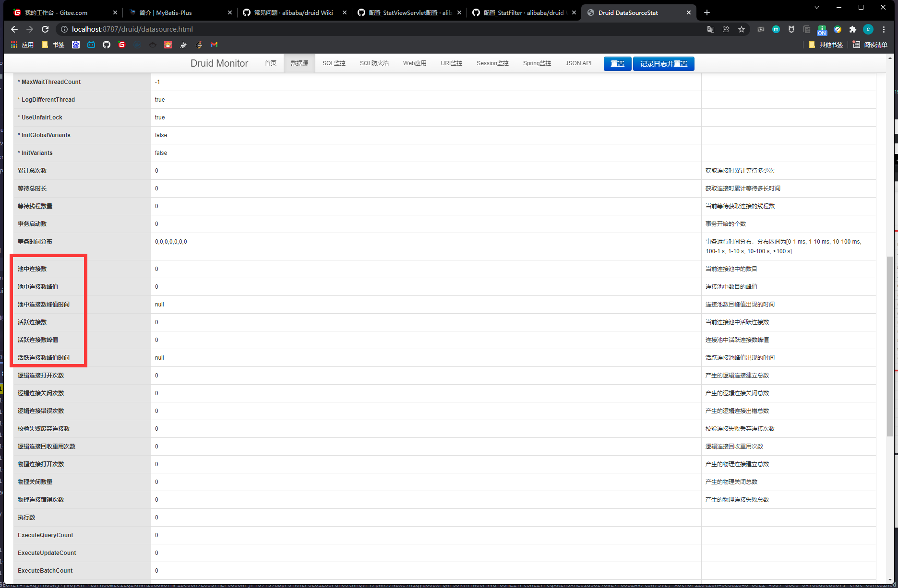Click the share page icon in address bar
This screenshot has height=588, width=898.
[x=726, y=29]
